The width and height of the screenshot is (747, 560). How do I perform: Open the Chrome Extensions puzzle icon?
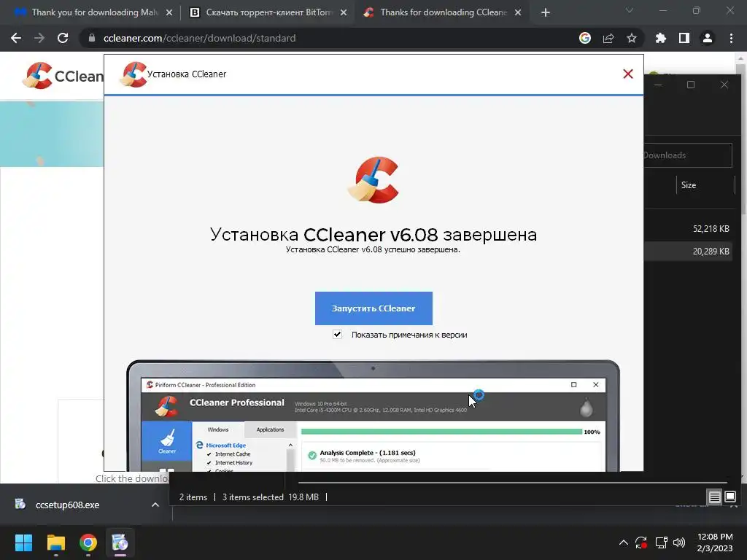[660, 38]
